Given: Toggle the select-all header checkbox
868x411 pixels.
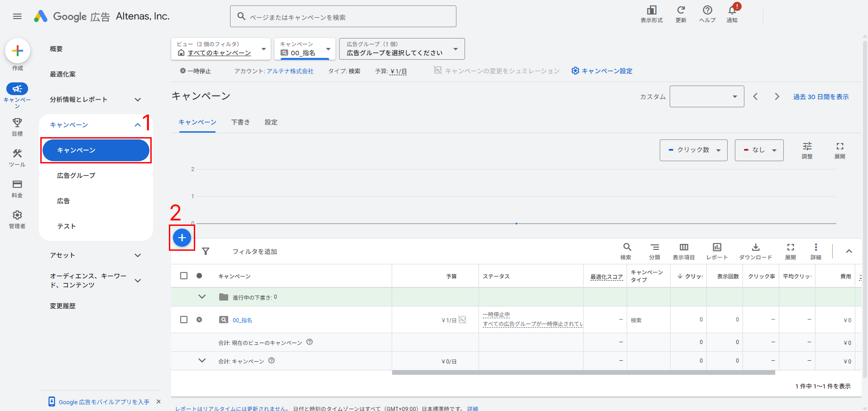Looking at the screenshot, I should point(184,276).
